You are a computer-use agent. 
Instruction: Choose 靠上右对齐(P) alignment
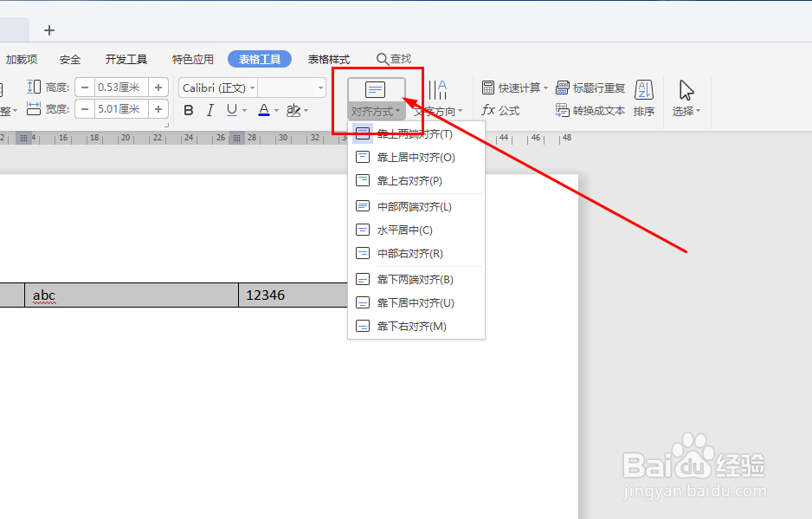coord(416,180)
